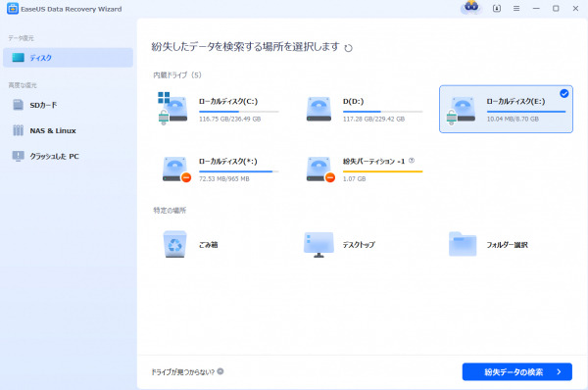Viewport: 588px width, 390px height.
Task: Click the avatar mascot icon in title bar
Action: 471,7
